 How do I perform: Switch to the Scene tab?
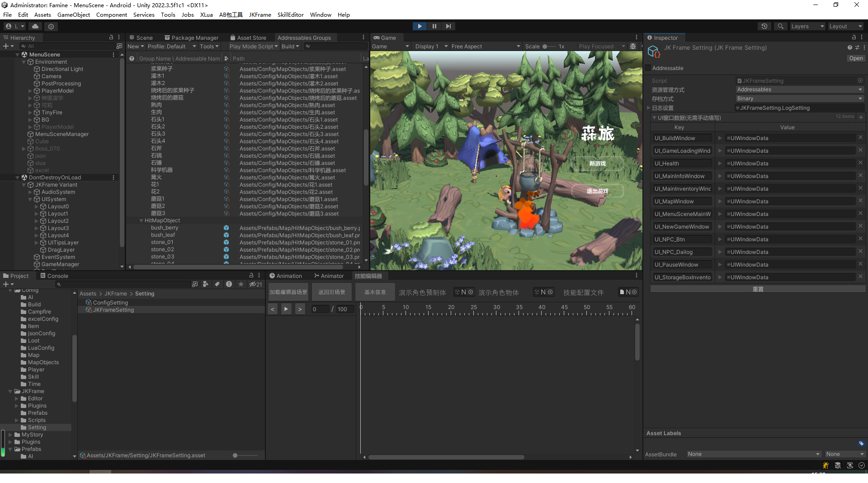pos(141,38)
